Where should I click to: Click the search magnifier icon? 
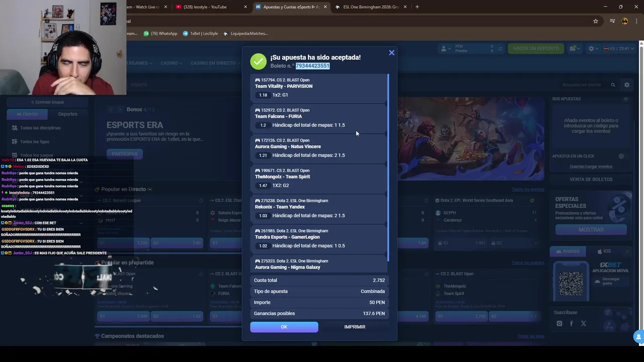click(613, 85)
